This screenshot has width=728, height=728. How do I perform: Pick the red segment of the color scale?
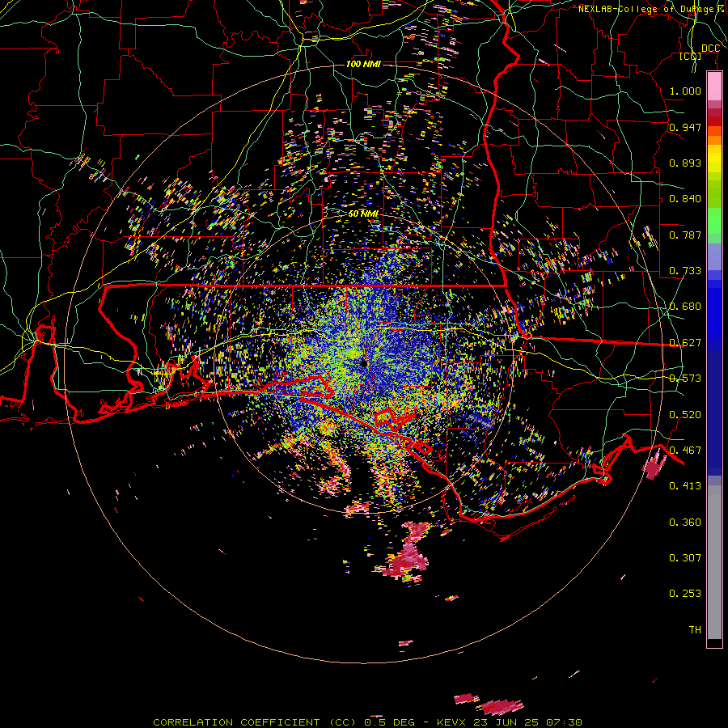[x=714, y=121]
